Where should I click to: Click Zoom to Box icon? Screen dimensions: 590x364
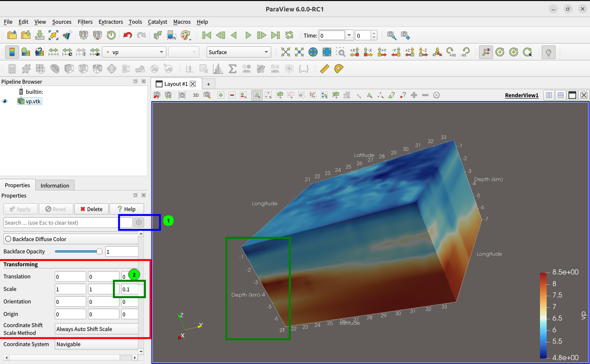point(341,52)
